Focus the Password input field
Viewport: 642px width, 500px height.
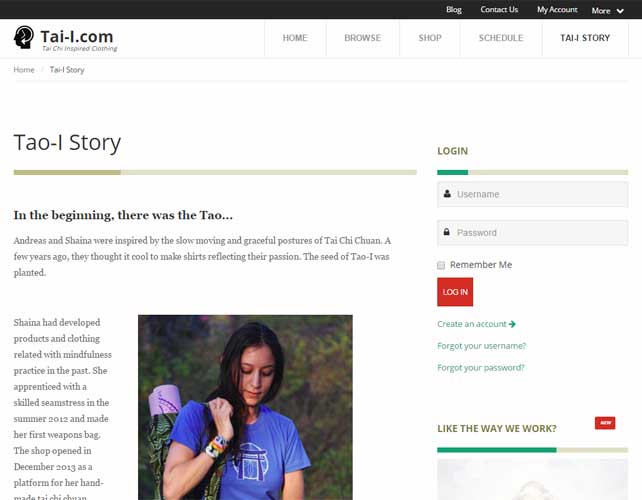tap(532, 233)
